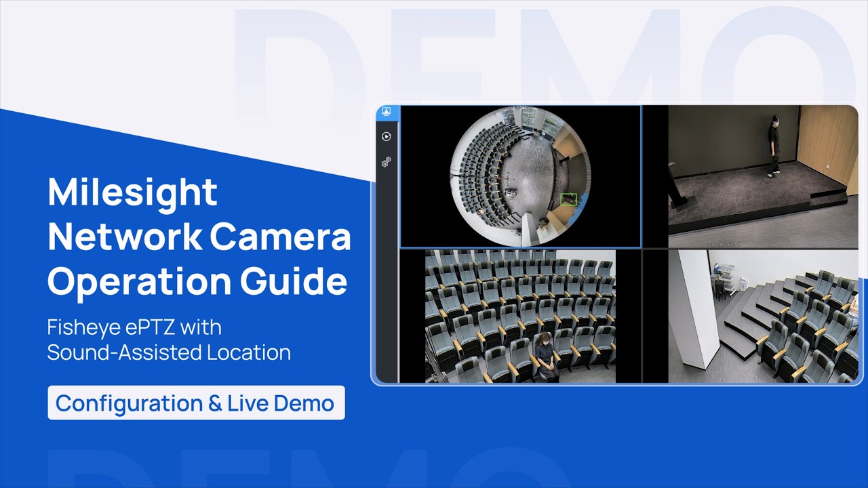Select the circular fisheye overview pane
This screenshot has height=488, width=868.
520,177
